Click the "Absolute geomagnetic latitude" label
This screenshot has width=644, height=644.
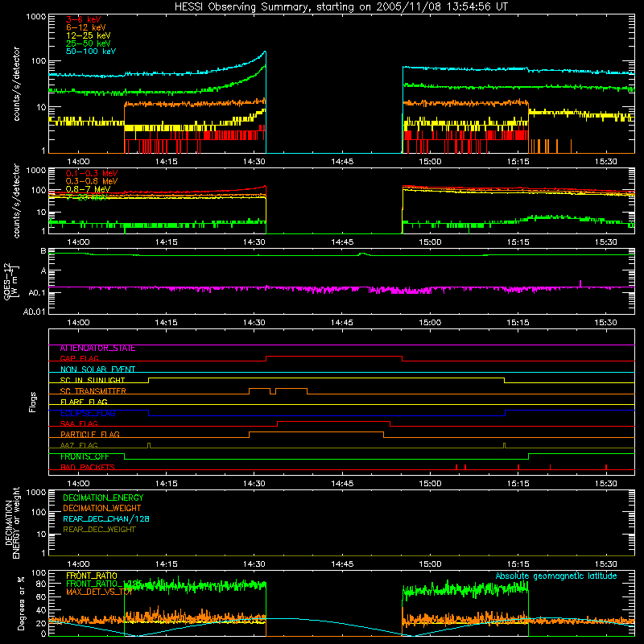[556, 576]
